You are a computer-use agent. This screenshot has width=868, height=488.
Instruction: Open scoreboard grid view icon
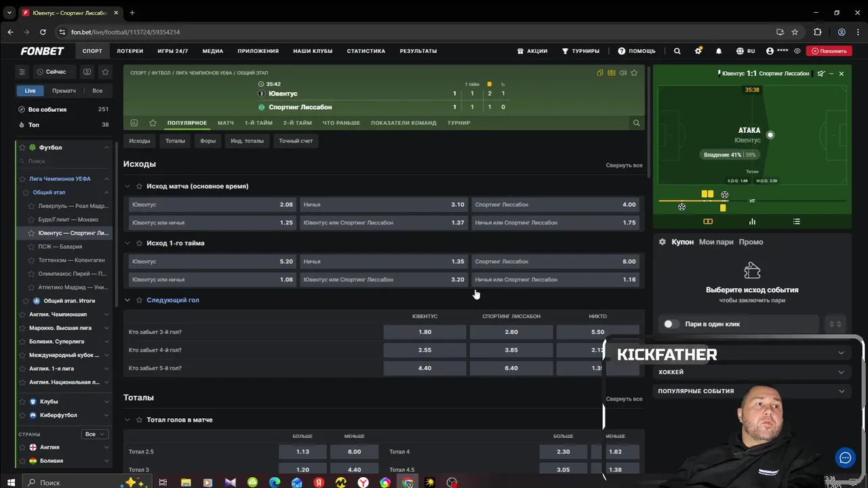click(x=612, y=73)
